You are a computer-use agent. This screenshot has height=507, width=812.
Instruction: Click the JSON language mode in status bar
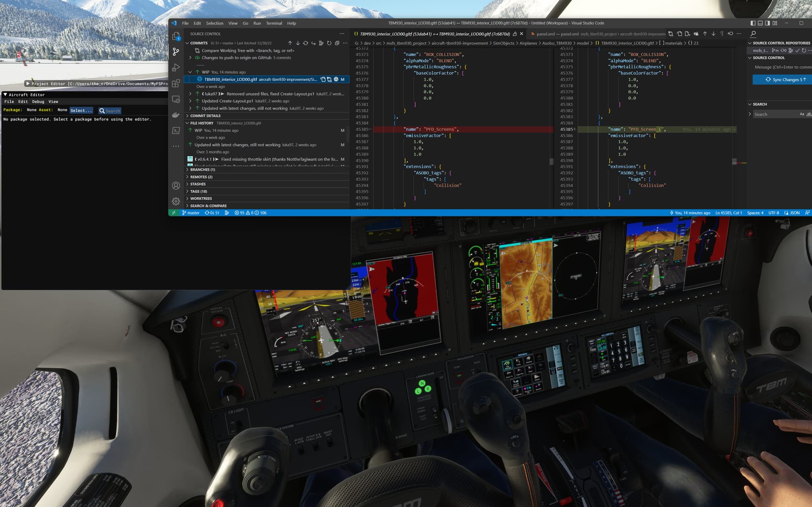[792, 213]
